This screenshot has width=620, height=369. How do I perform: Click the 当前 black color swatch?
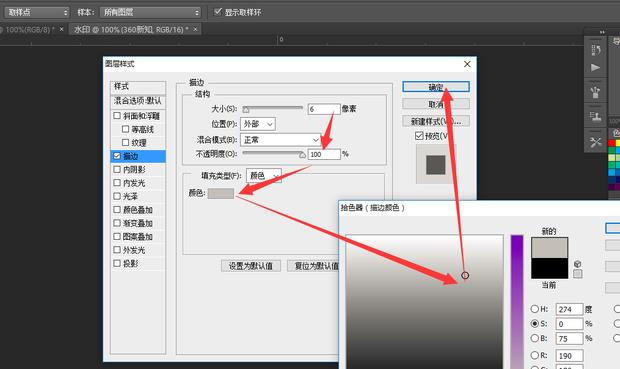[549, 268]
